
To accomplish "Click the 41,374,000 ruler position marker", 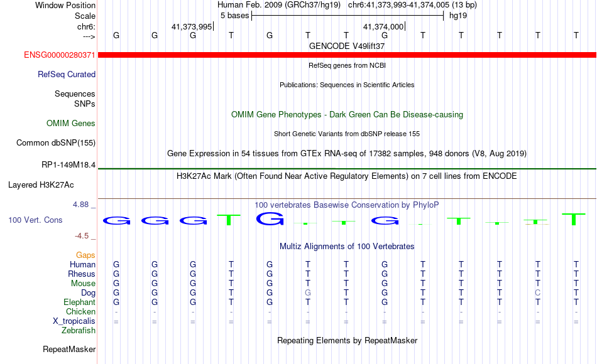I will (383, 26).
